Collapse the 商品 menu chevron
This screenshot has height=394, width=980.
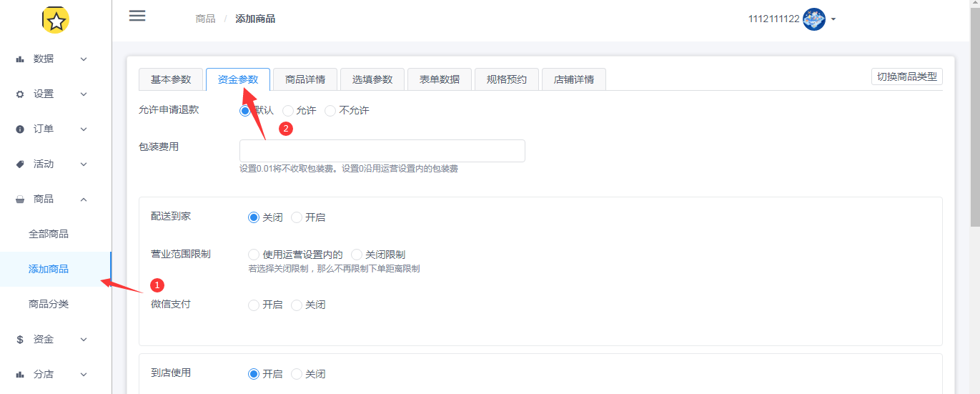coord(84,200)
